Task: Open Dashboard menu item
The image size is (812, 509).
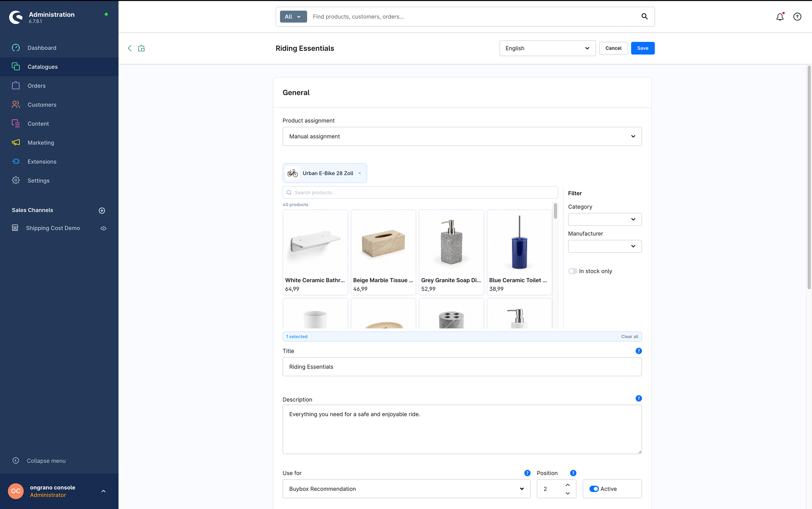Action: [x=59, y=48]
